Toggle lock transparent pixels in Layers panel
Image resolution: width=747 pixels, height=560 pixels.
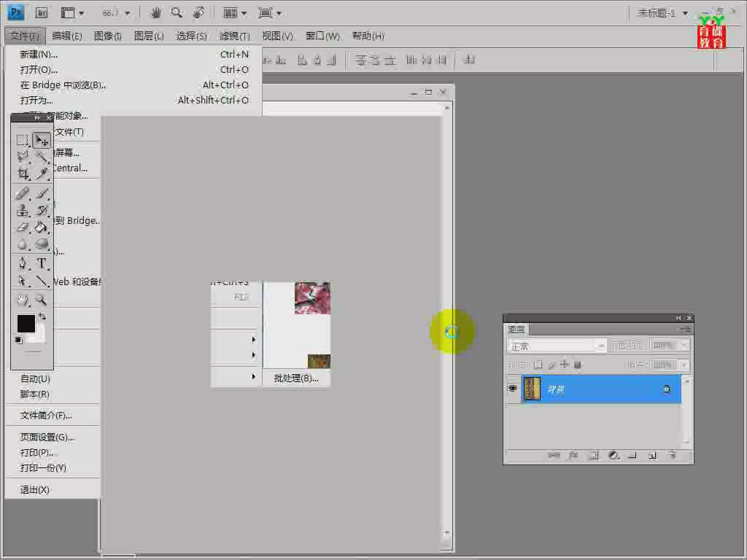(x=538, y=365)
